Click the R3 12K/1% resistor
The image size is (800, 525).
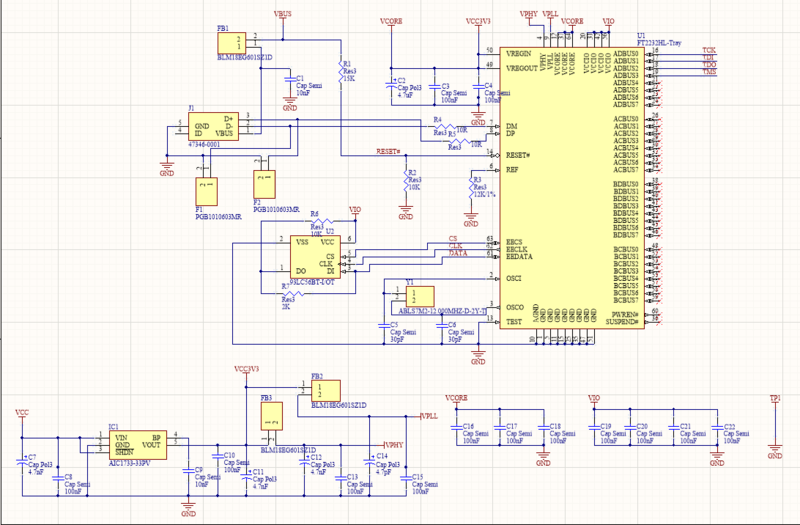point(472,188)
